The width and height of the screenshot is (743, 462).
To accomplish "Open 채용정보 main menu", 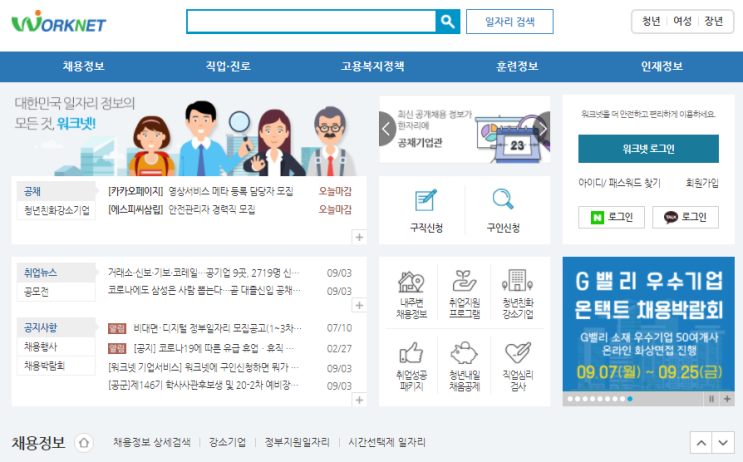I will [x=83, y=66].
